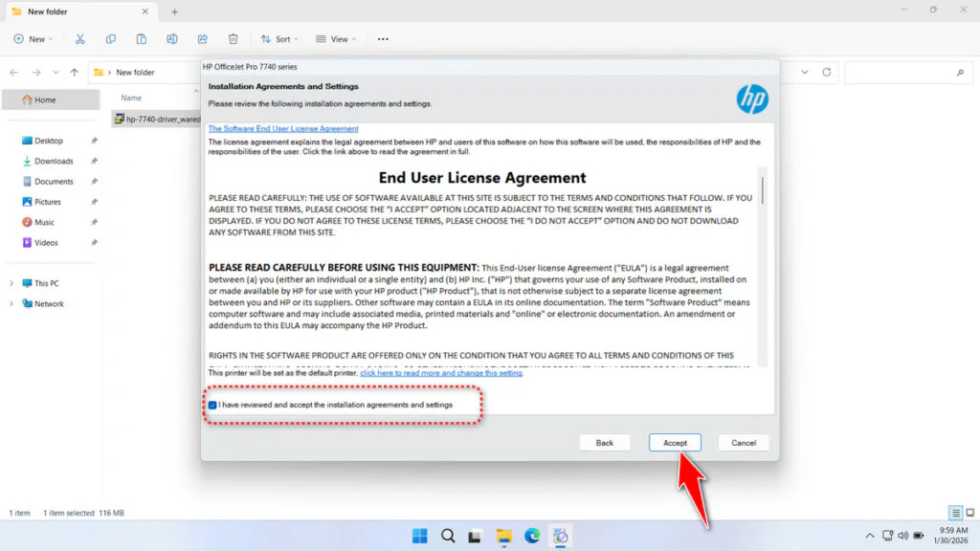Click the Share icon in the toolbar
Viewport: 980px width, 551px height.
coord(202,38)
